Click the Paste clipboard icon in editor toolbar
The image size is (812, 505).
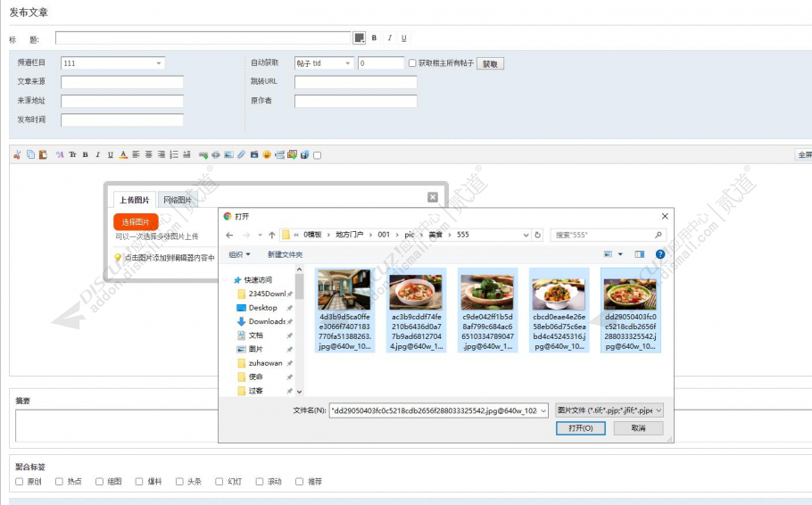pyautogui.click(x=43, y=154)
